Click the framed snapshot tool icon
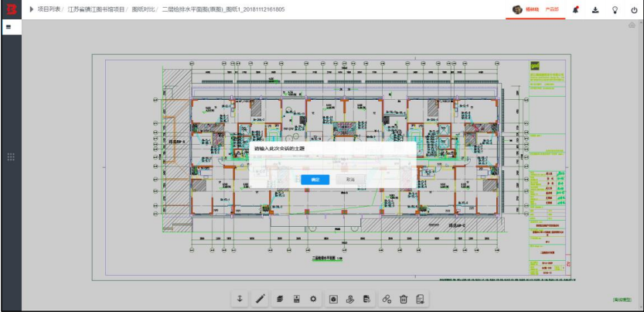Screen dimensions: 644x312 [333, 300]
